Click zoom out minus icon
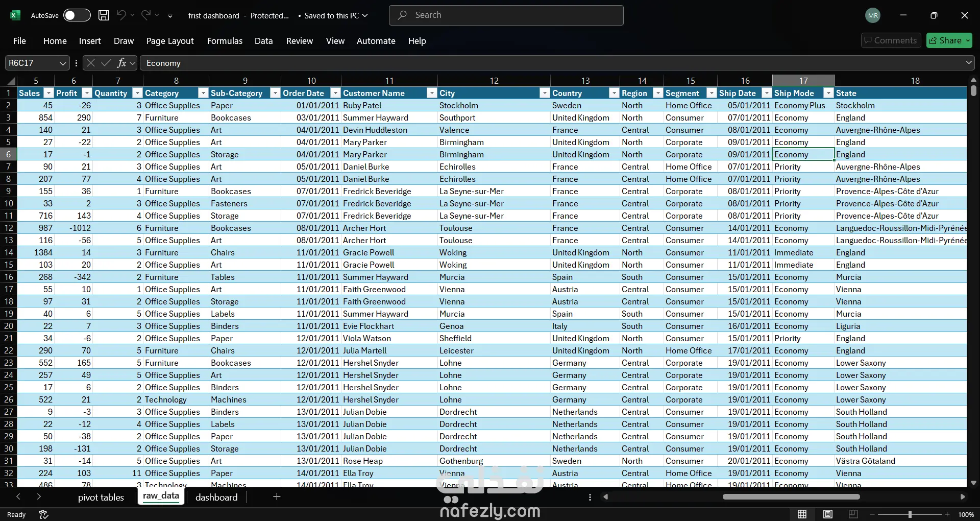The width and height of the screenshot is (980, 521). (872, 514)
